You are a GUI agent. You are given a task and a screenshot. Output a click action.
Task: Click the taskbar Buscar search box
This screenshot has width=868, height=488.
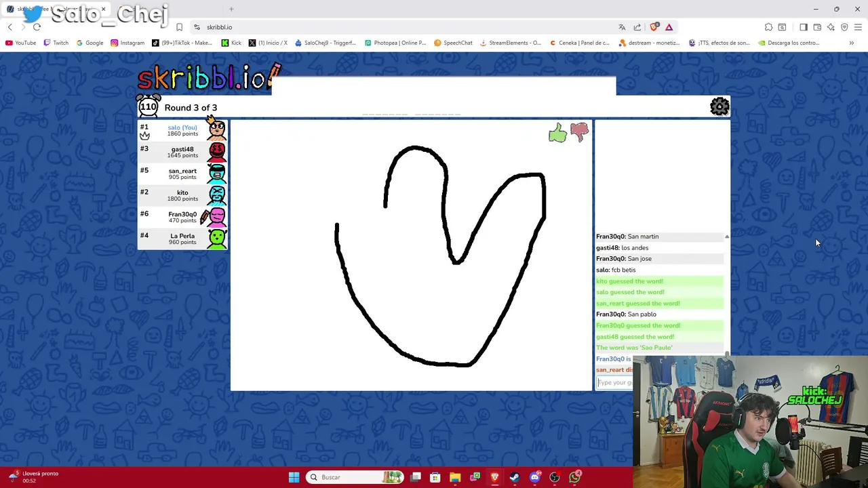pos(354,477)
